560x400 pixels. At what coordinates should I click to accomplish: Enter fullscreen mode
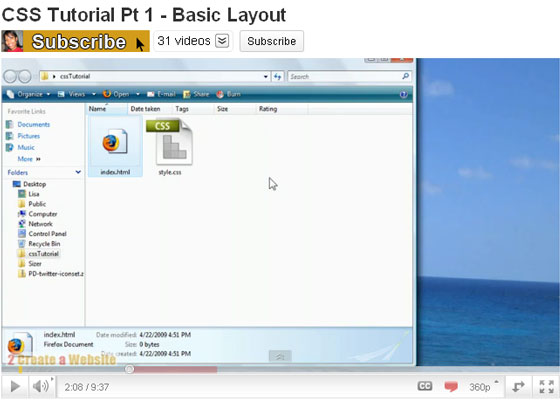[x=546, y=386]
